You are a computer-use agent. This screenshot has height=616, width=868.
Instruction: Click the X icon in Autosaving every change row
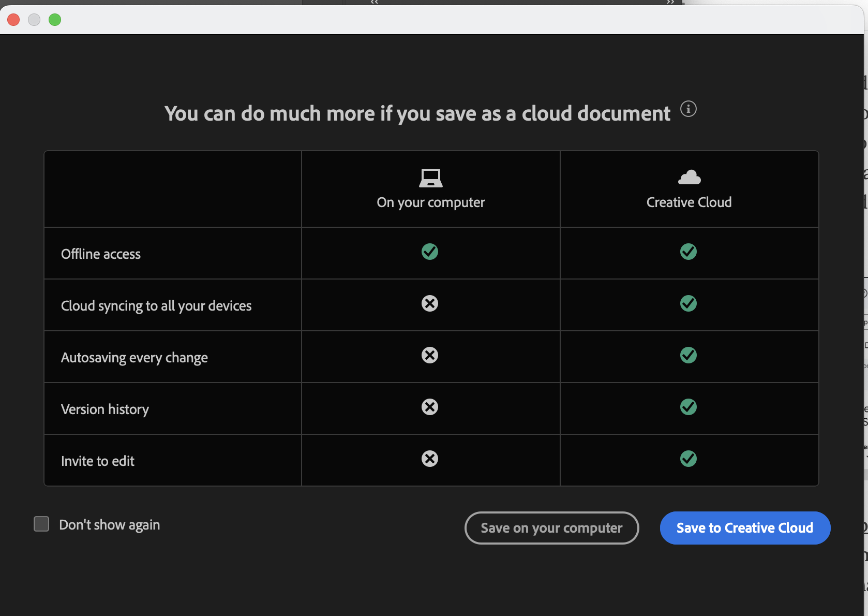click(x=429, y=355)
